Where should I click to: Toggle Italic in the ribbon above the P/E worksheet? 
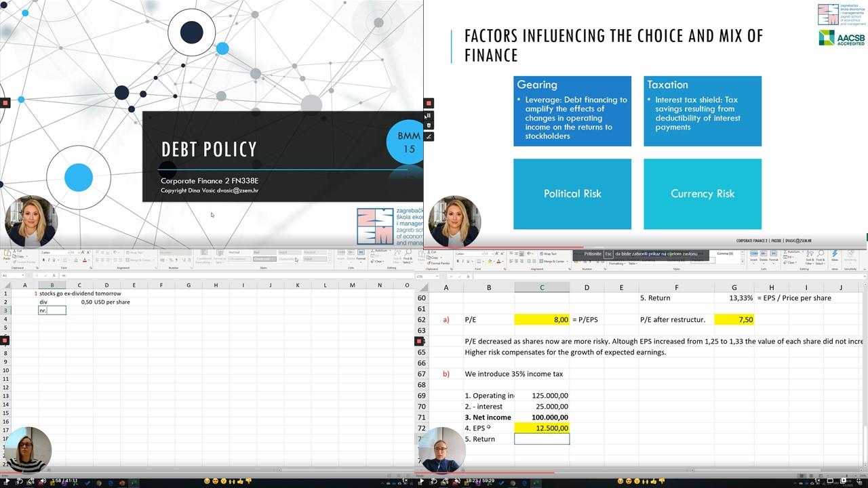(x=465, y=261)
